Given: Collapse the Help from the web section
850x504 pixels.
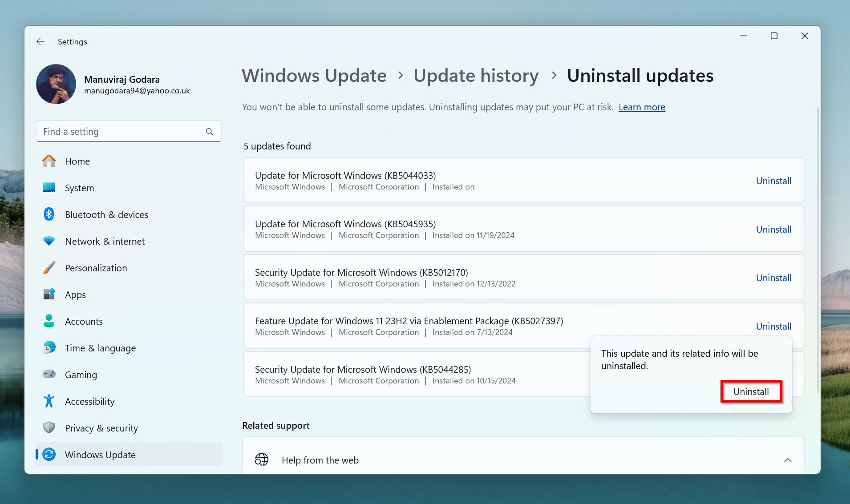Looking at the screenshot, I should [x=788, y=460].
